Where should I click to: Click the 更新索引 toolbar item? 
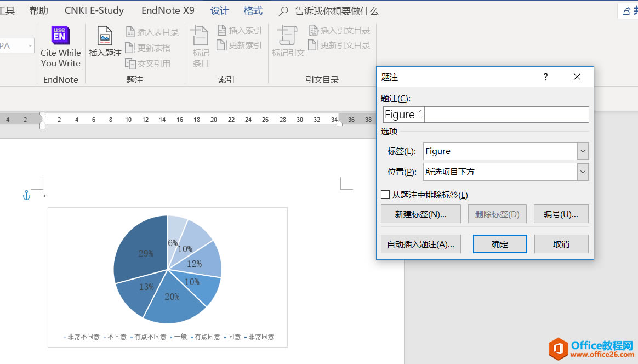[240, 45]
